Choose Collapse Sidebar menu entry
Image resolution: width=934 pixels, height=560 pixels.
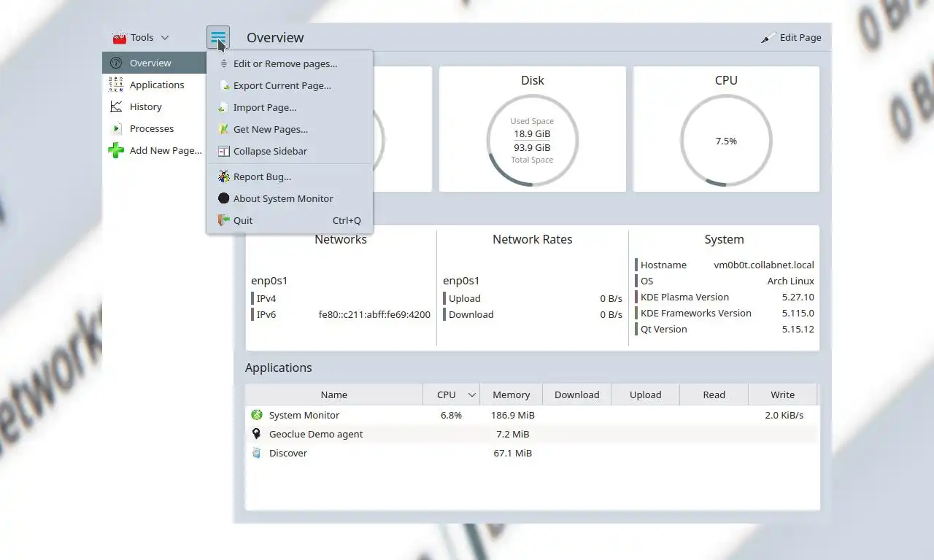[x=290, y=151]
